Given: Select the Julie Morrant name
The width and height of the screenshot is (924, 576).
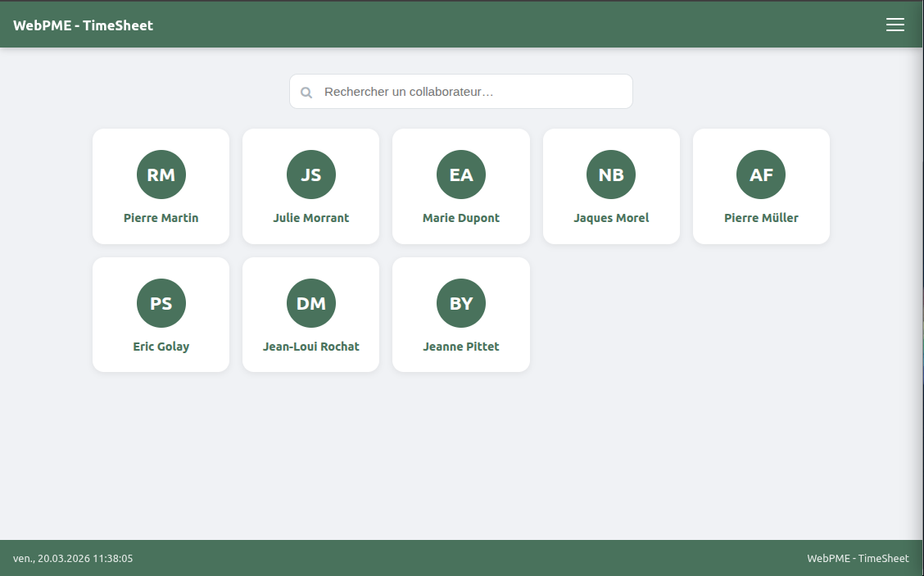Looking at the screenshot, I should [x=311, y=218].
